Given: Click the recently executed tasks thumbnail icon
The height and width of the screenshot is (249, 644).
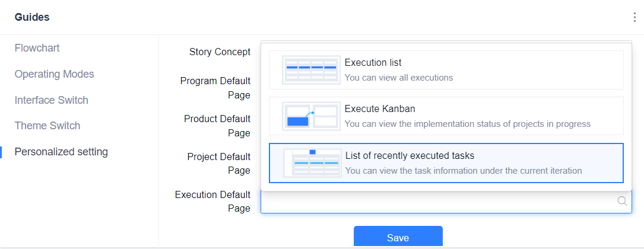Looking at the screenshot, I should (312, 163).
